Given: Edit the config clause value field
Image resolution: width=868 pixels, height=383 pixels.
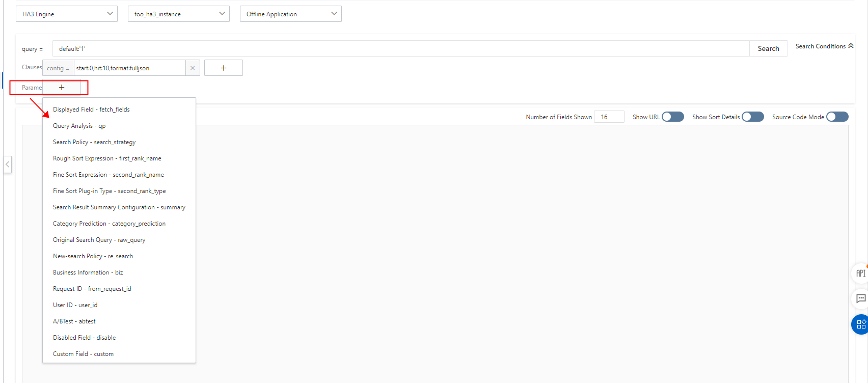Looking at the screenshot, I should pos(130,68).
